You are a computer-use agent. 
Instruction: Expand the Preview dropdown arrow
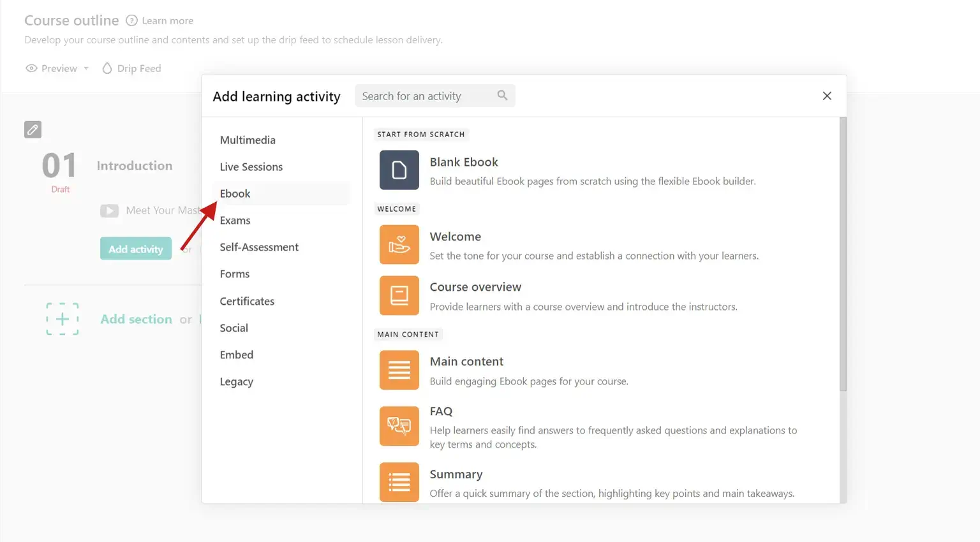(x=86, y=68)
